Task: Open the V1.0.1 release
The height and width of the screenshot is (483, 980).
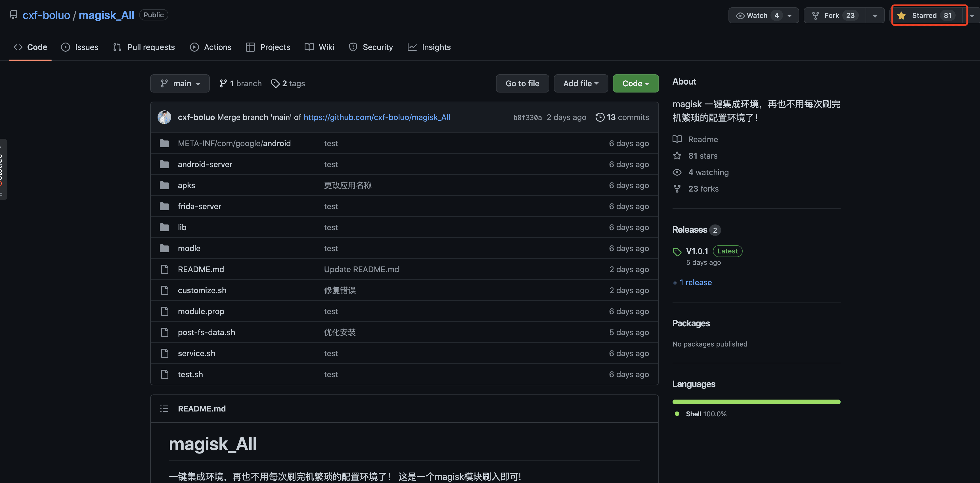Action: coord(697,251)
